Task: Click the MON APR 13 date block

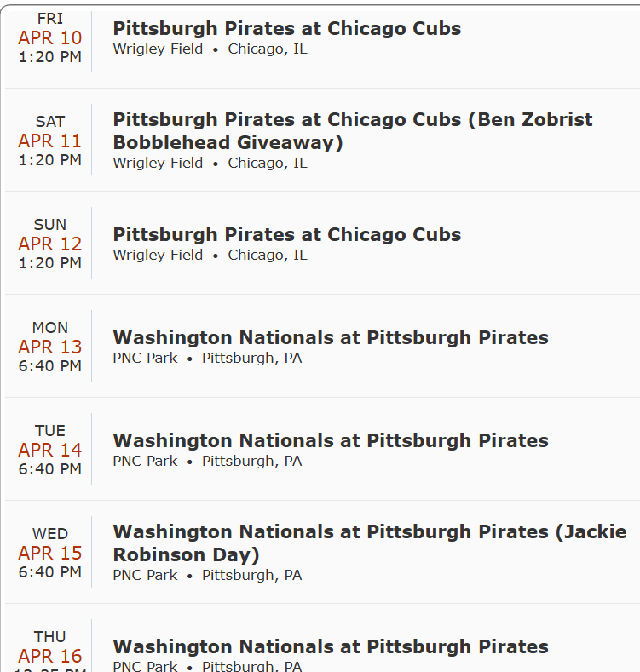Action: (50, 347)
